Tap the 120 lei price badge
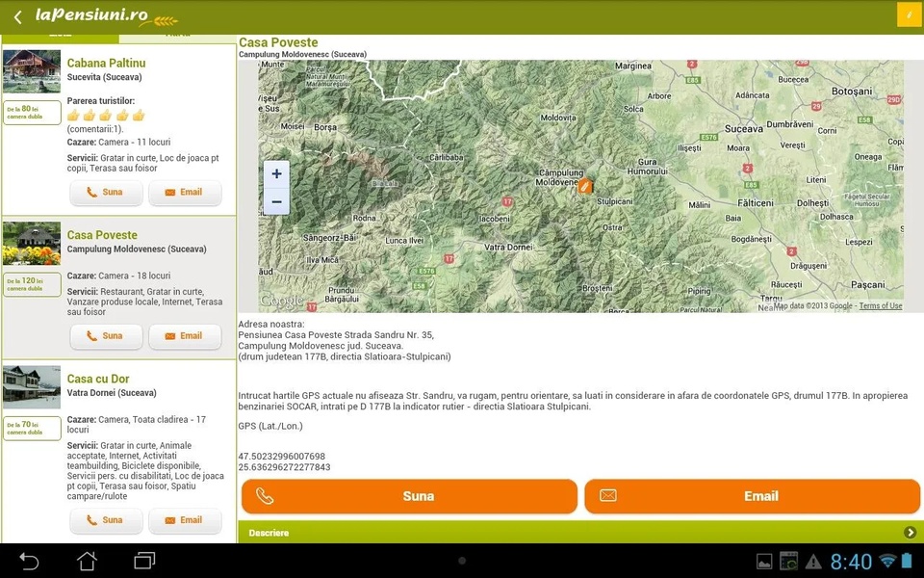Viewport: 924px width, 578px height. [32, 284]
